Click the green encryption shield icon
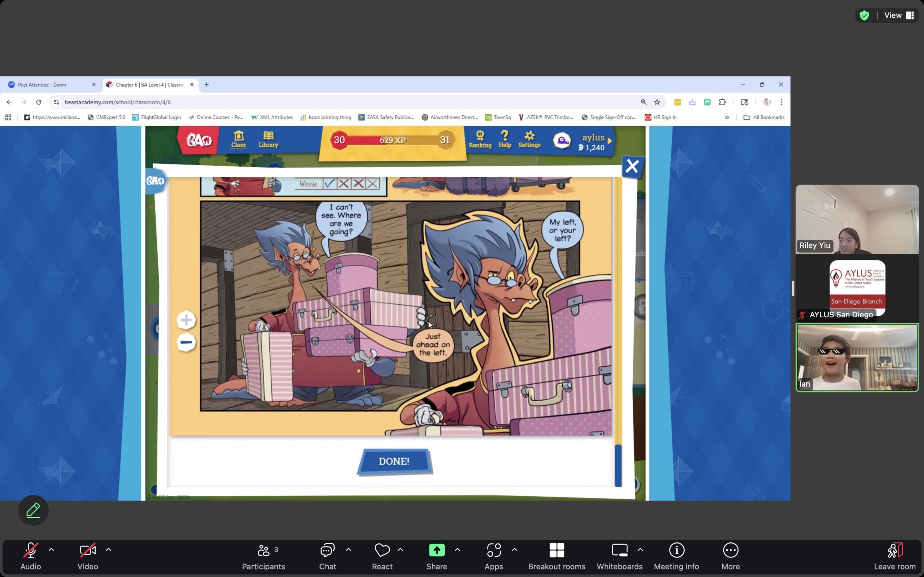 point(864,15)
